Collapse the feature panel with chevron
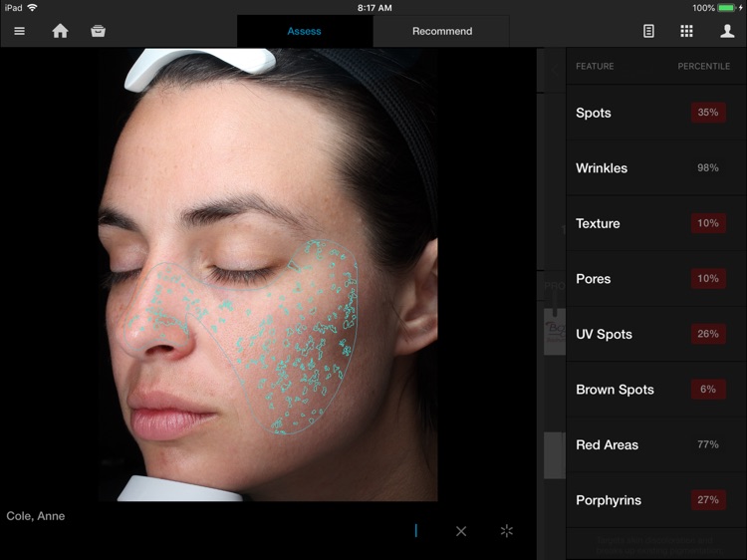747x560 pixels. [x=553, y=70]
